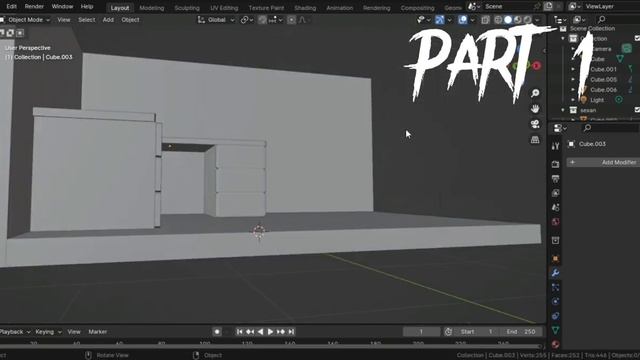Toggle proportional editing

pyautogui.click(x=291, y=20)
